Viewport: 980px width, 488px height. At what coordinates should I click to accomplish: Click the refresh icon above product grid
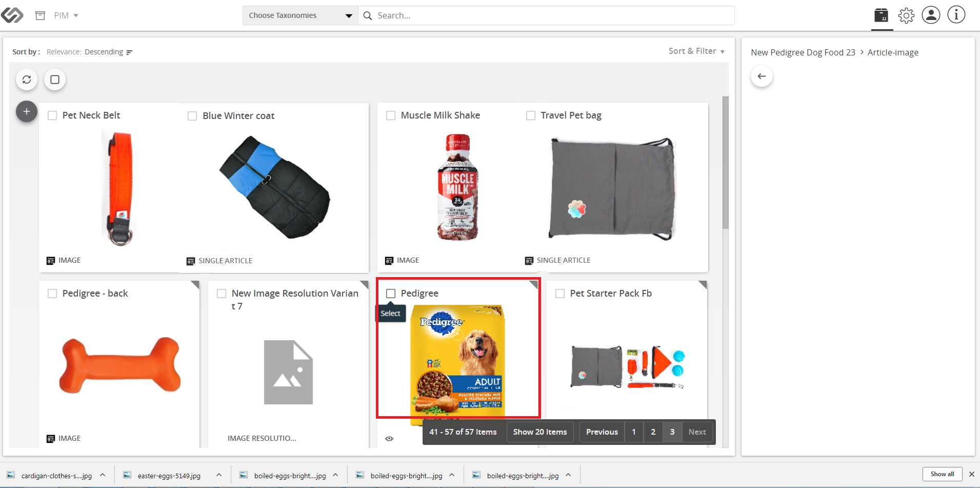(27, 80)
